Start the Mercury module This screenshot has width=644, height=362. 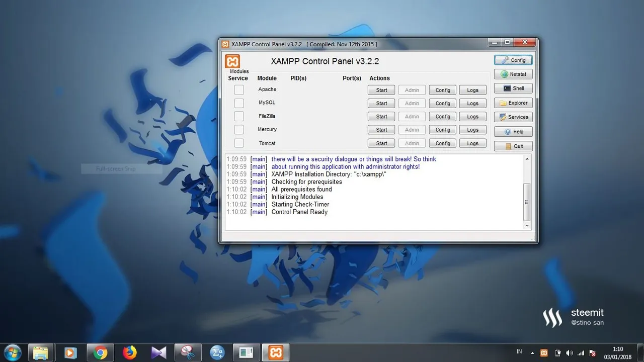[382, 130]
